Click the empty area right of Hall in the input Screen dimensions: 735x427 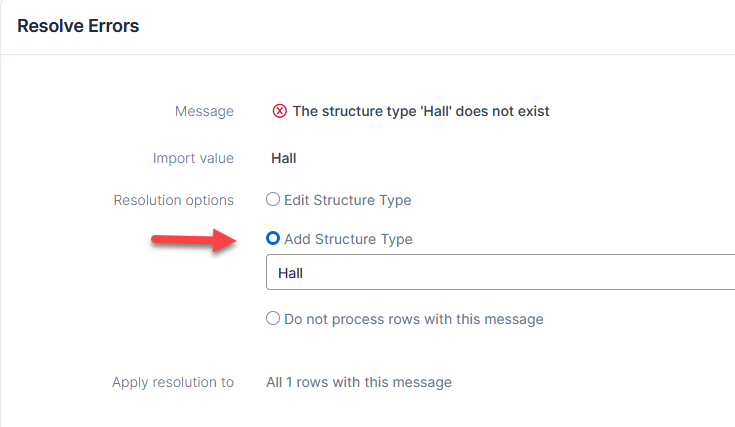[x=516, y=272]
